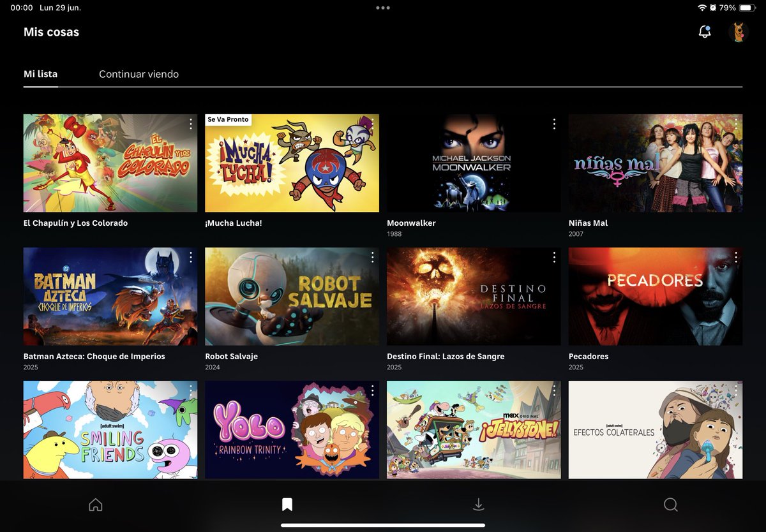Open the notifications bell
Image resolution: width=766 pixels, height=532 pixels.
pyautogui.click(x=705, y=32)
